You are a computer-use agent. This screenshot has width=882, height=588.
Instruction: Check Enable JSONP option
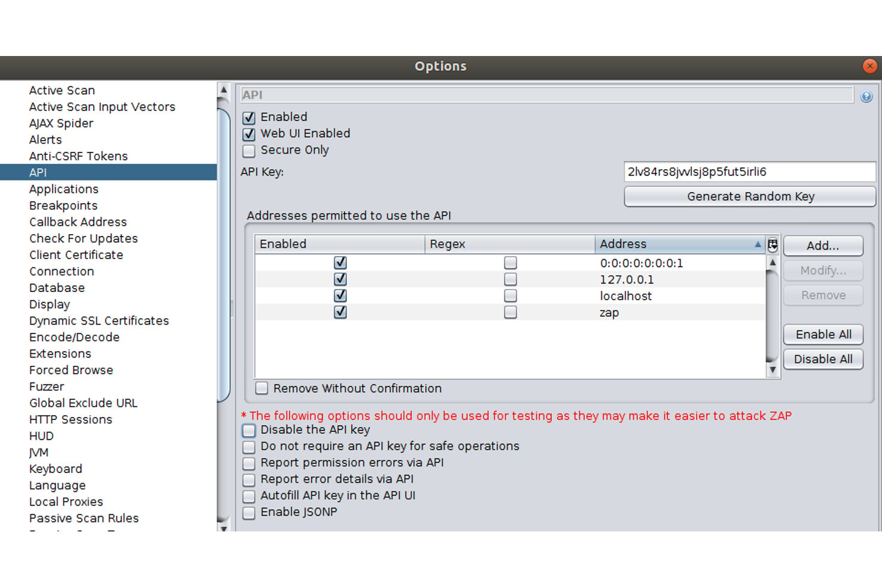click(249, 512)
